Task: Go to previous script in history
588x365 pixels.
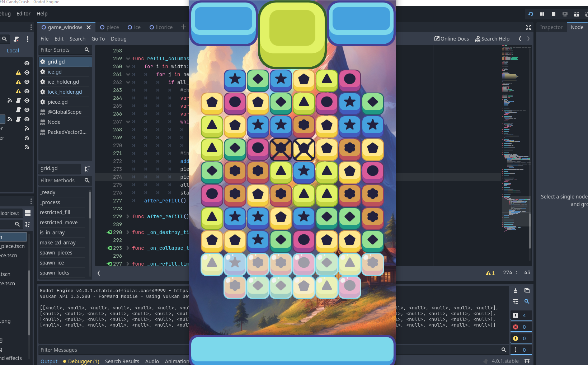Action: [520, 39]
